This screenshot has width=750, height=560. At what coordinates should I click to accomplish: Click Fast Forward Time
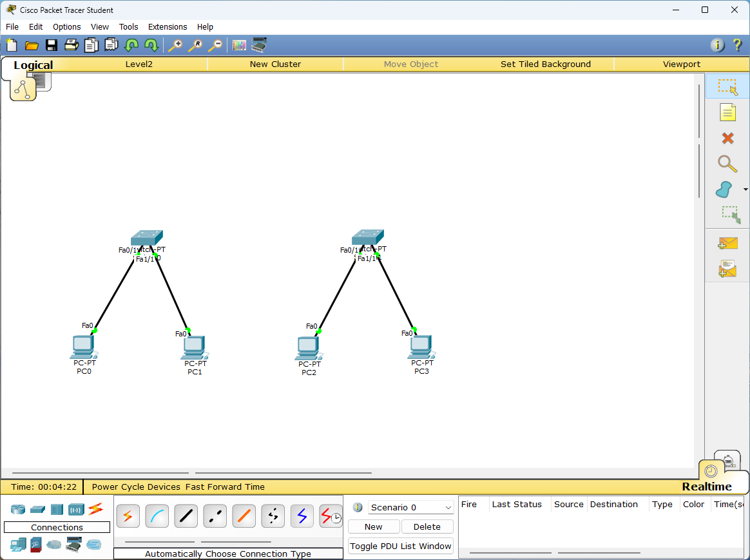click(225, 487)
